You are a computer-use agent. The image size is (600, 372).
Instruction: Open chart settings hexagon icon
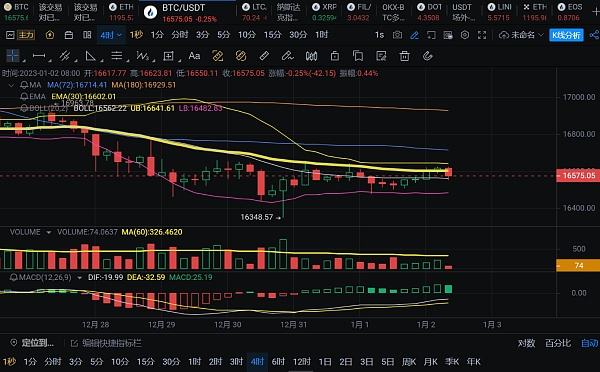pyautogui.click(x=465, y=35)
